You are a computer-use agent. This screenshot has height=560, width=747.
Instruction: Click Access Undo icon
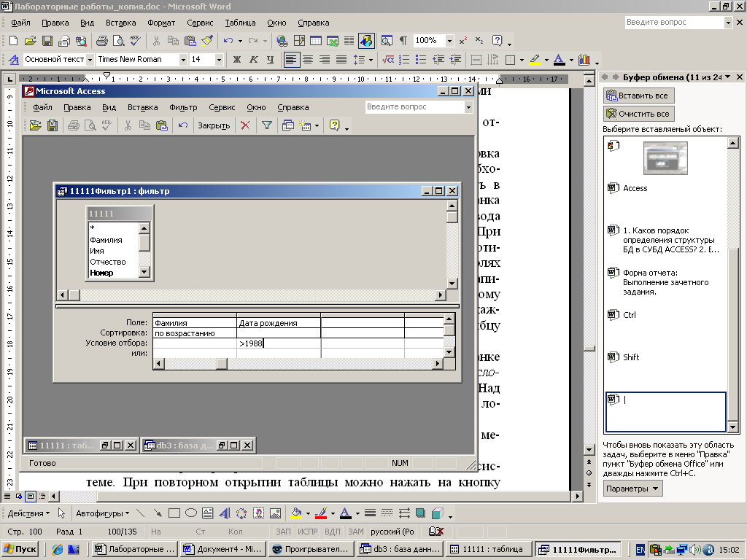point(183,125)
